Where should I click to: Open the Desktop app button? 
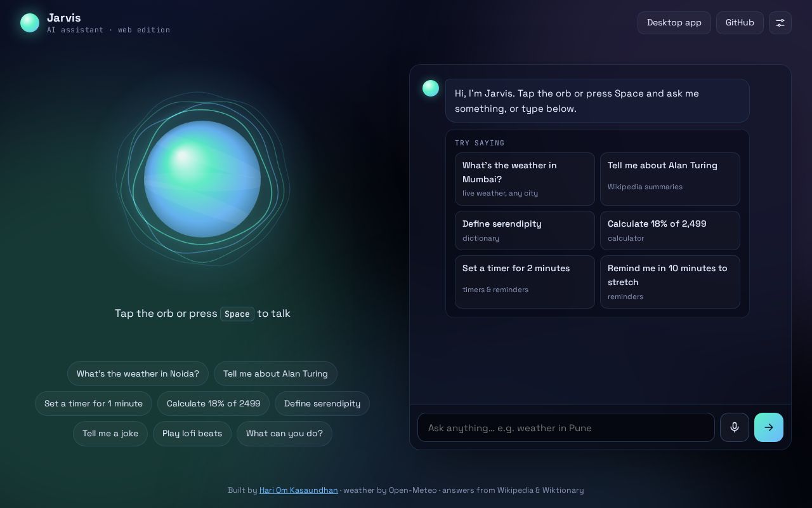tap(674, 23)
